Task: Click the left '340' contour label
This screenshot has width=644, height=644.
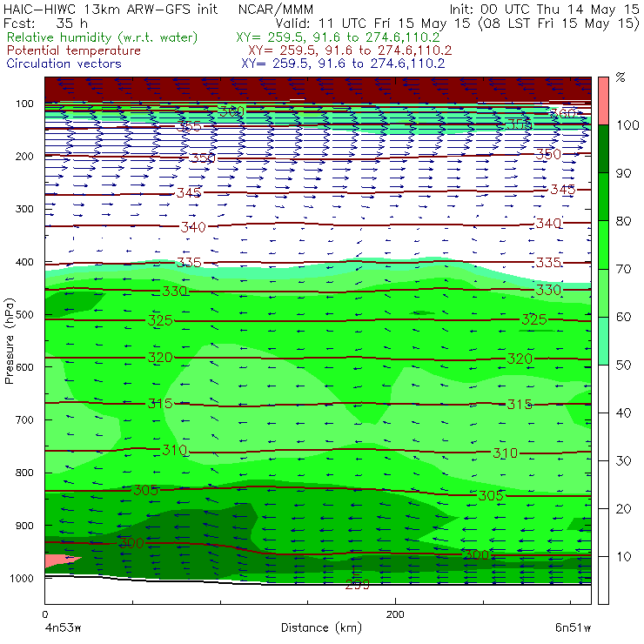Action: pyautogui.click(x=193, y=227)
